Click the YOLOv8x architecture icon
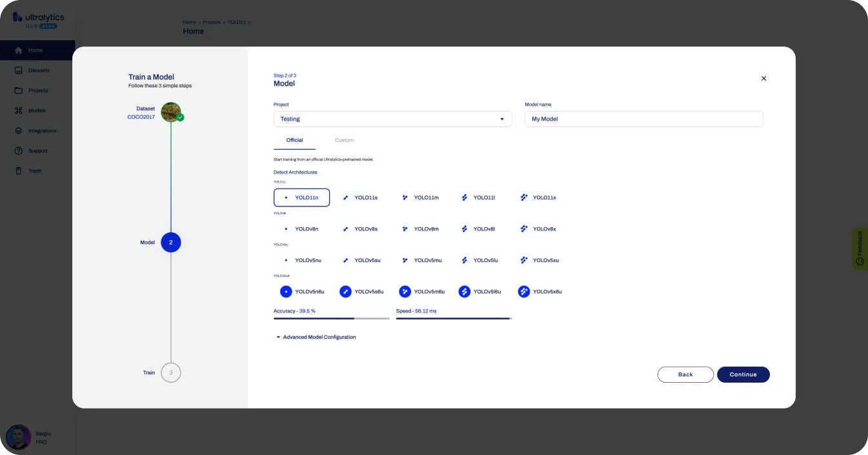The width and height of the screenshot is (868, 455). click(x=524, y=229)
